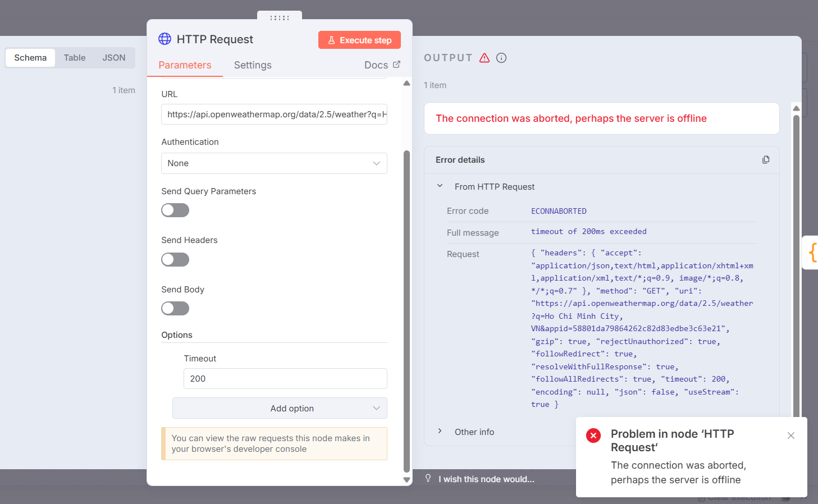Screen dimensions: 818x504
Task: Click the output info circle icon
Action: pyautogui.click(x=501, y=58)
